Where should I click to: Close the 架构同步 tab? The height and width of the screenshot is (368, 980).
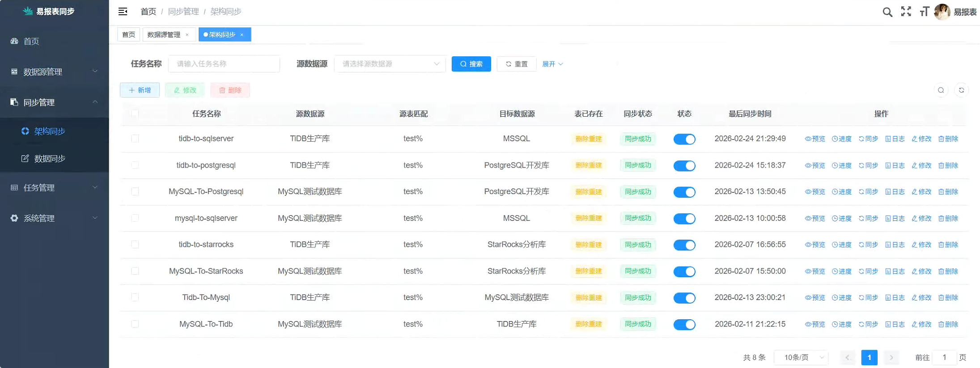tap(242, 34)
